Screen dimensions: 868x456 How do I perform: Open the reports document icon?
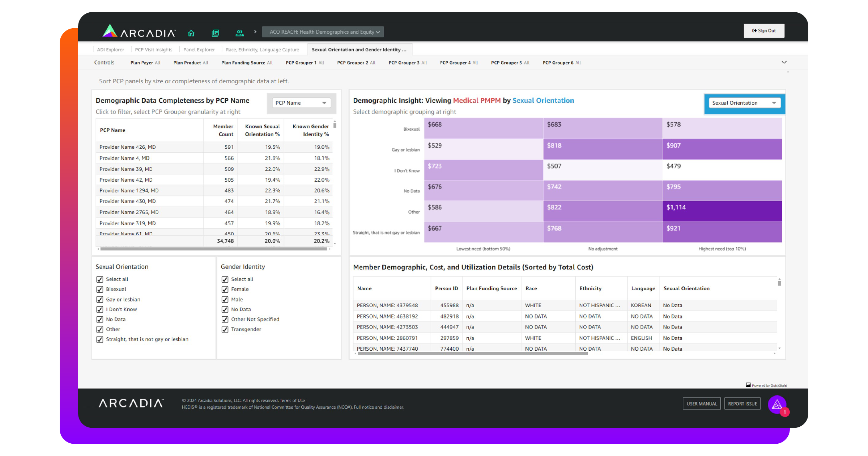tap(215, 33)
